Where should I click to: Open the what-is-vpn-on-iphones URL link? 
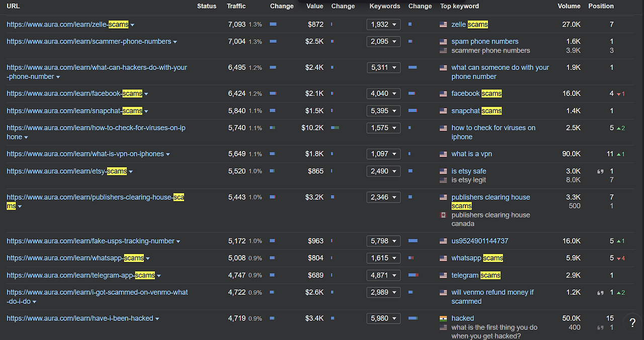coord(85,154)
